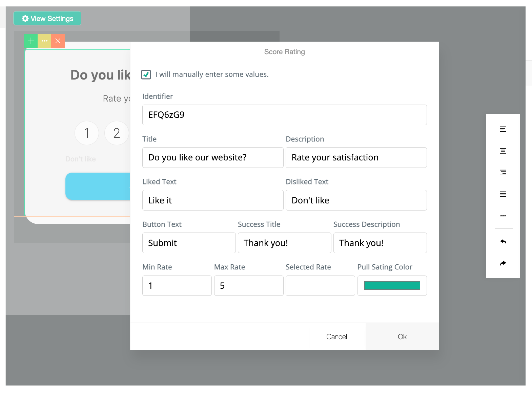The height and width of the screenshot is (396, 532).
Task: Click the justify text icon
Action: (503, 194)
